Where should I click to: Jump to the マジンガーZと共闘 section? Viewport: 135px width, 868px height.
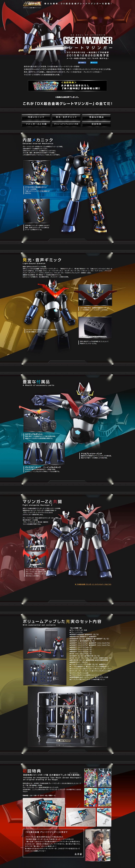pos(36,124)
